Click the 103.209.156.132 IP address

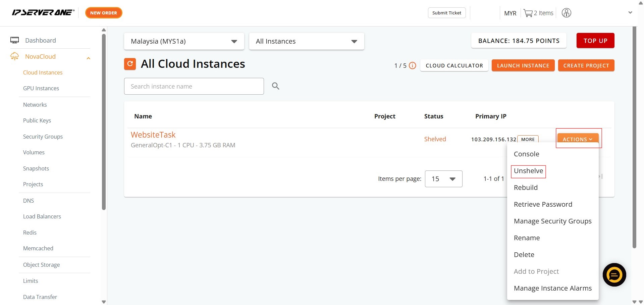(x=493, y=139)
